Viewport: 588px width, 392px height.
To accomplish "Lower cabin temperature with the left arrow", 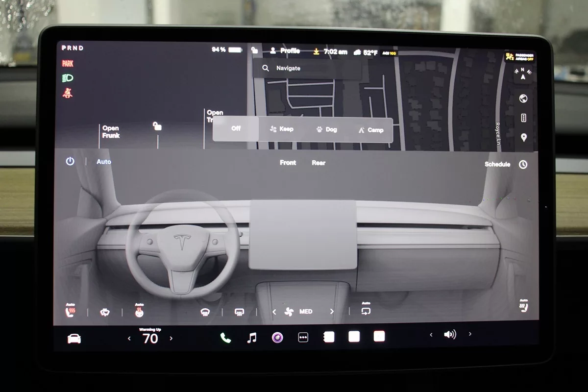I will point(129,338).
